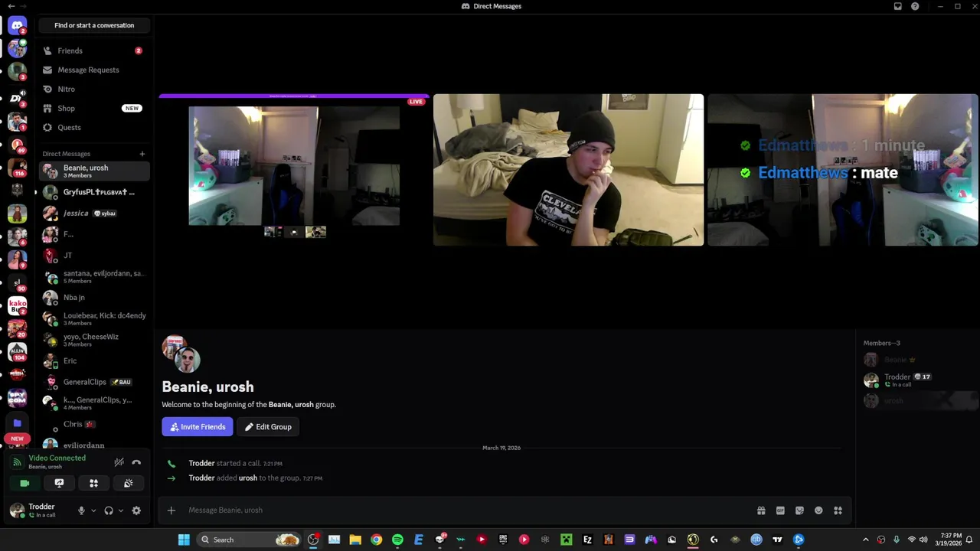Viewport: 980px width, 551px height.
Task: Open Discord Help icon
Action: 915,6
